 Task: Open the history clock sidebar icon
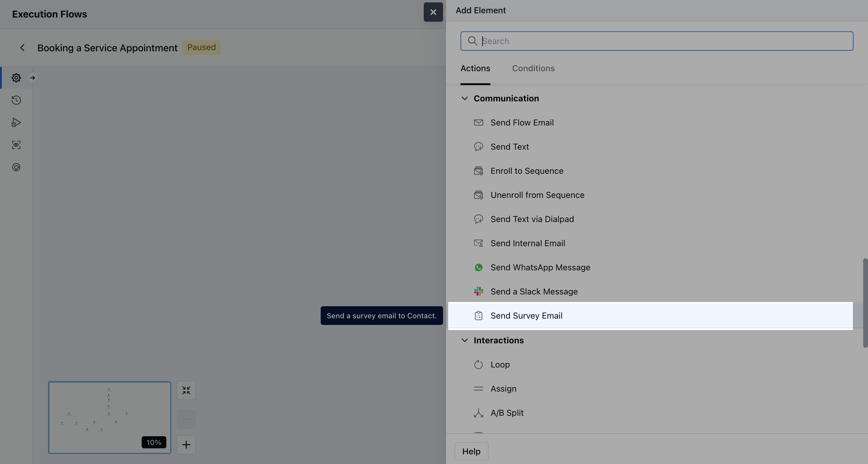[16, 100]
